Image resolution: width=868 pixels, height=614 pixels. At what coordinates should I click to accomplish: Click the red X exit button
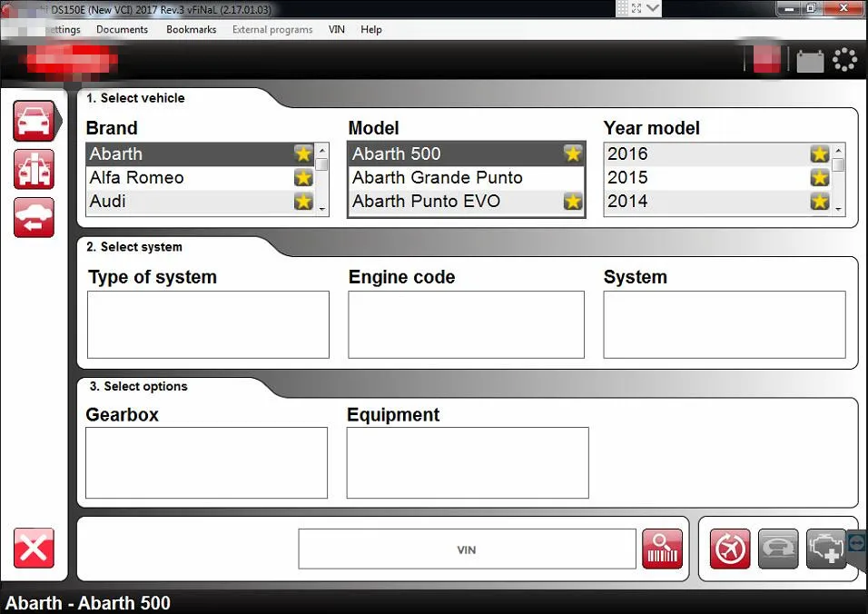34,549
